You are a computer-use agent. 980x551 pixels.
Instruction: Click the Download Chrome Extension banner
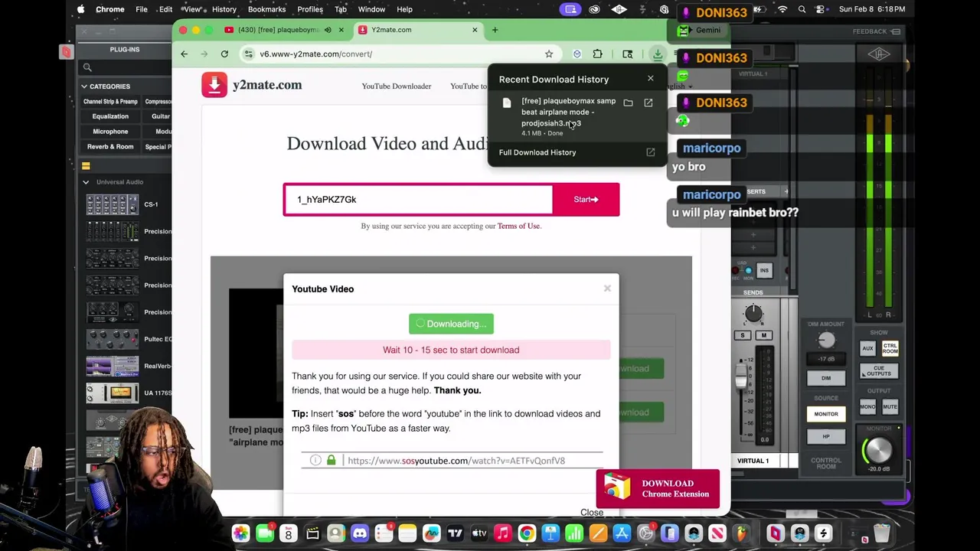tap(658, 488)
